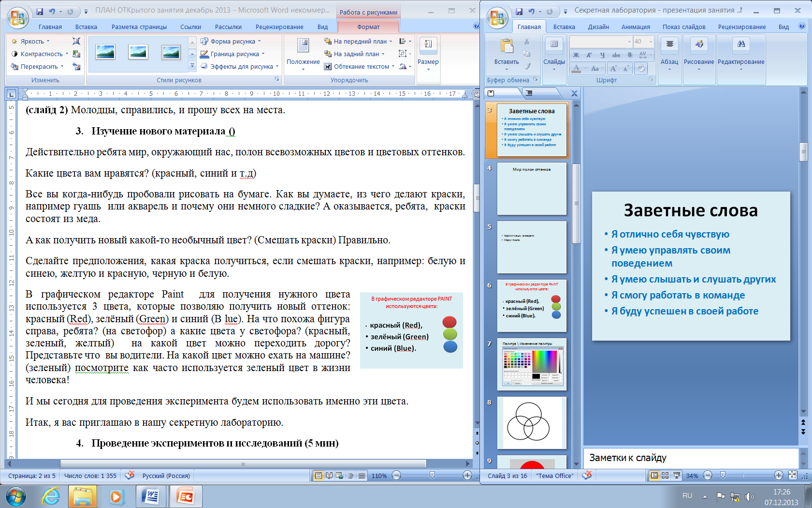
Task: Click the Word count (Число слов) status button
Action: (90, 476)
